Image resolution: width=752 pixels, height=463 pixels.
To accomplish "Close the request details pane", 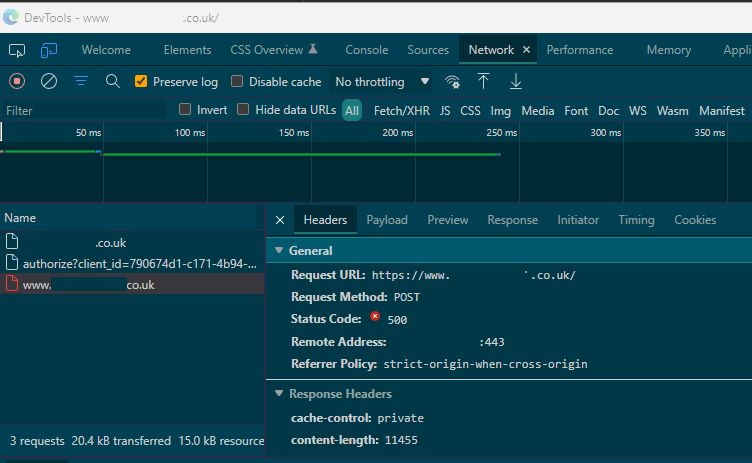I will [x=280, y=220].
